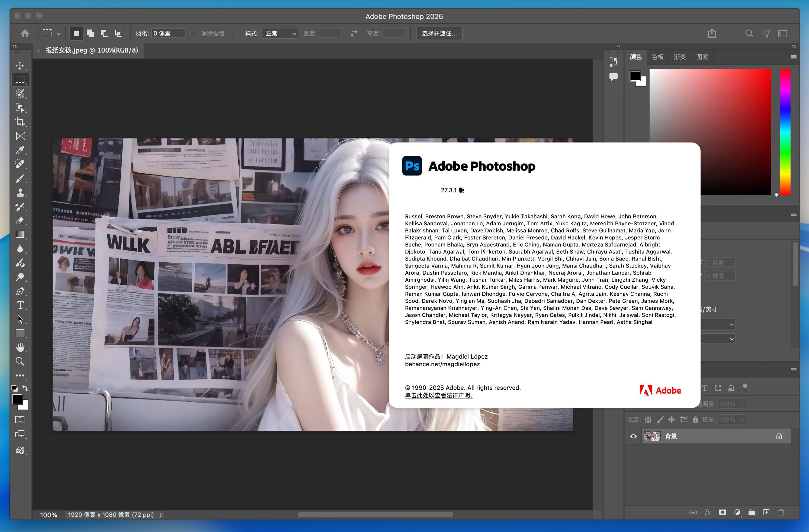Click the rainbow hue slider strip
Screen dimensions: 809x532
(785, 132)
